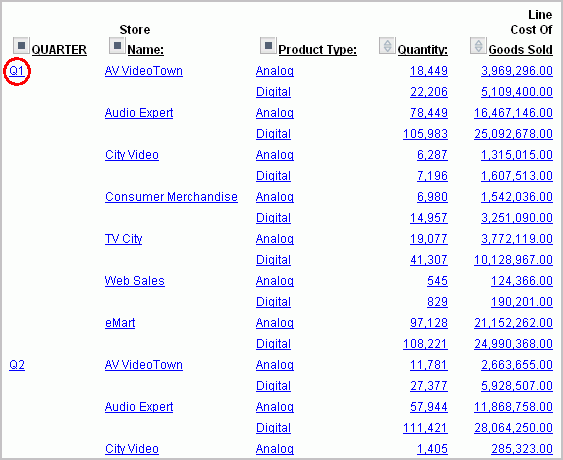Open the circled Q1 quarter link
Viewport: 563px width, 460px height.
pyautogui.click(x=17, y=71)
